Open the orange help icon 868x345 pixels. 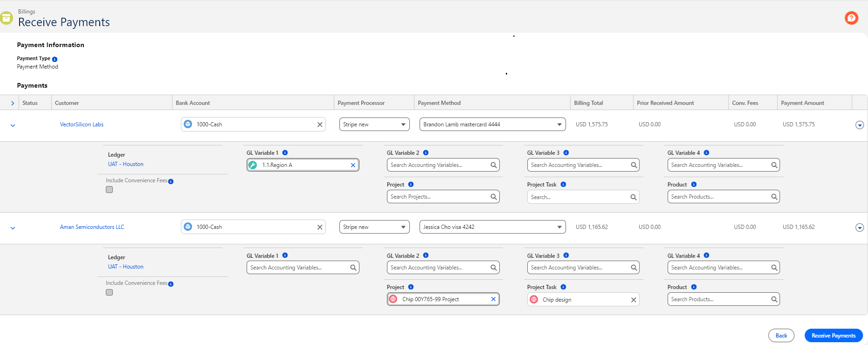[x=851, y=18]
